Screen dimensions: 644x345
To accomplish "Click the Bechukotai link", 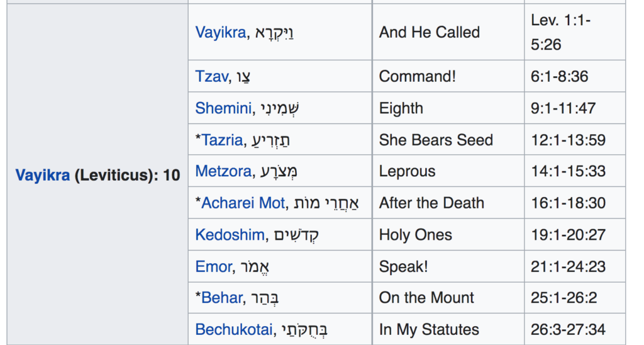I will coord(234,329).
